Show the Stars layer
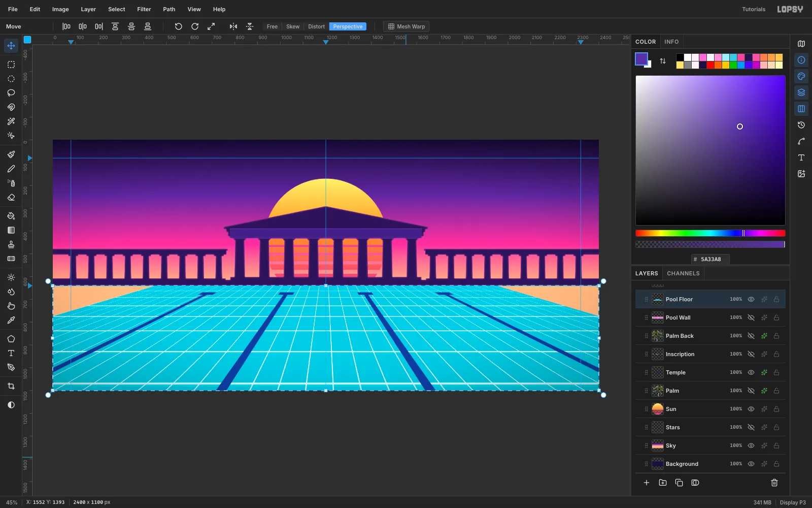This screenshot has height=508, width=812. click(751, 427)
